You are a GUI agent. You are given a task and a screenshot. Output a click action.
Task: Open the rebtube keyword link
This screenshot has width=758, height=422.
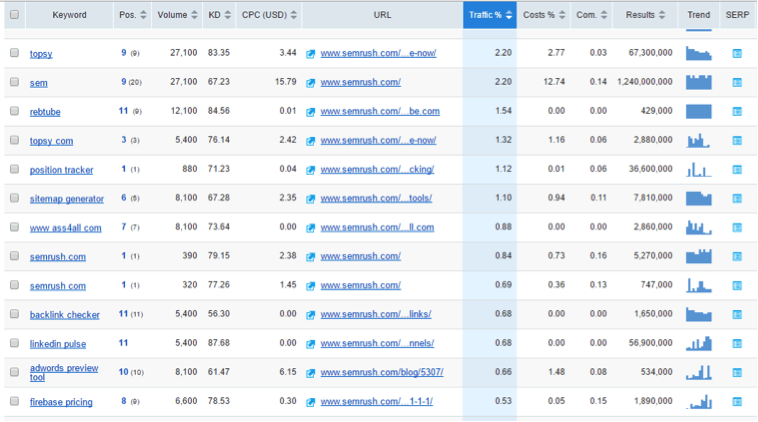coord(45,112)
